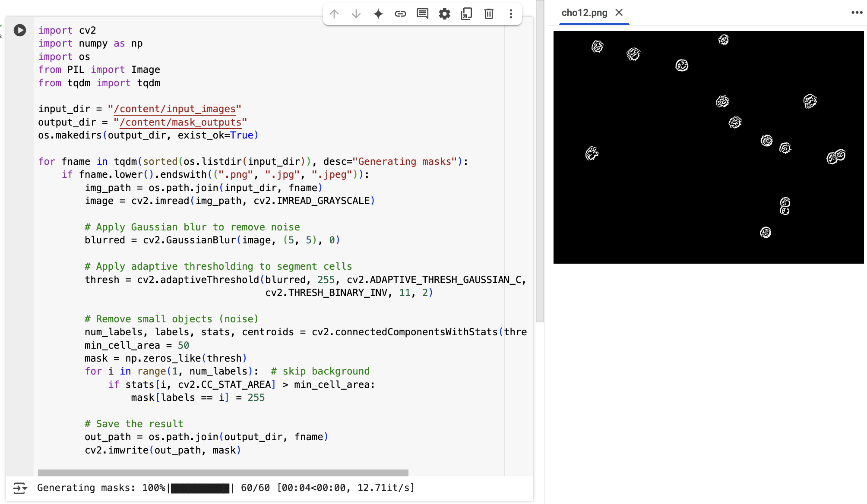The image size is (867, 504).
Task: Delete the cell with trash icon
Action: [x=489, y=14]
